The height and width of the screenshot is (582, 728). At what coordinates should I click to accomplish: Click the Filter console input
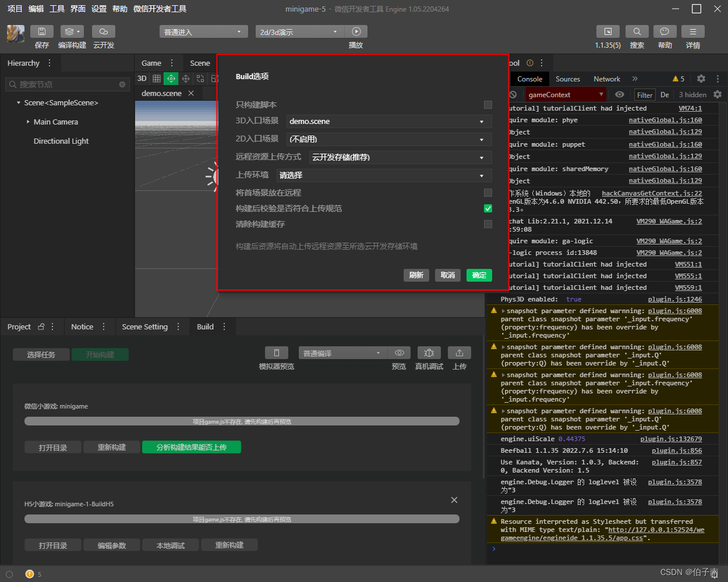pyautogui.click(x=645, y=95)
